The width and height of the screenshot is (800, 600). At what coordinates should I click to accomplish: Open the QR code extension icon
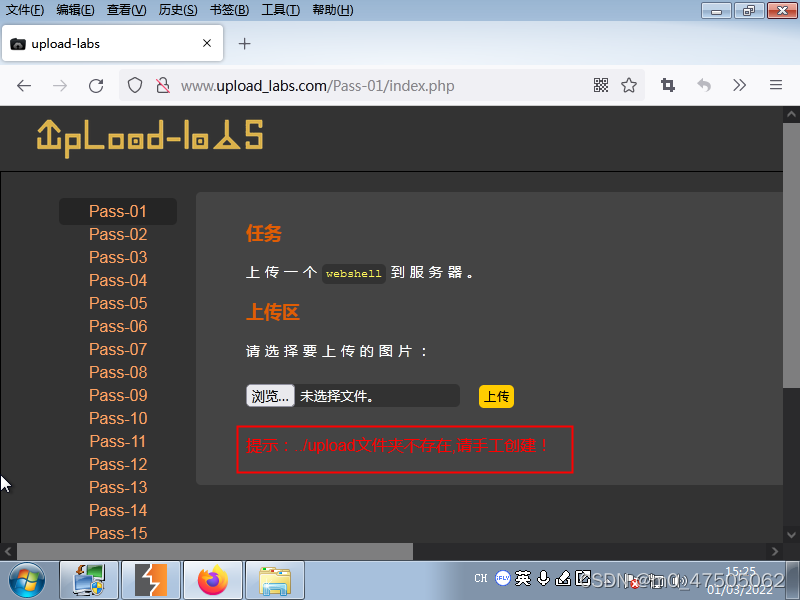(x=600, y=86)
